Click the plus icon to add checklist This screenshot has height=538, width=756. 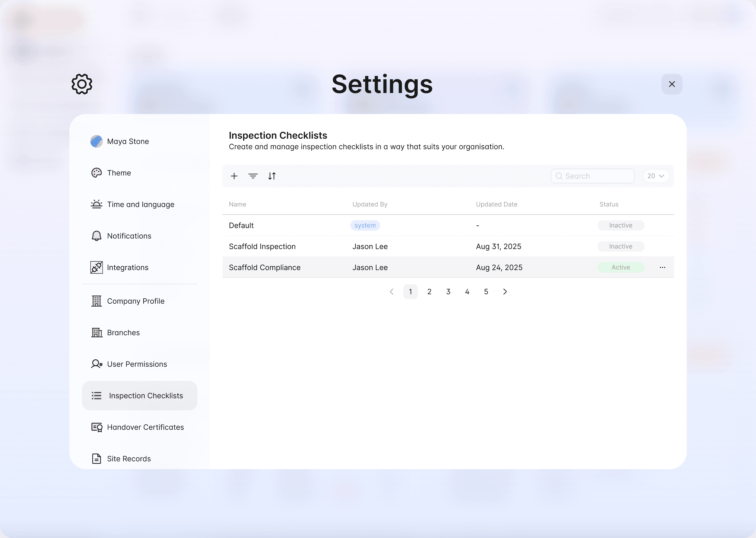(234, 176)
